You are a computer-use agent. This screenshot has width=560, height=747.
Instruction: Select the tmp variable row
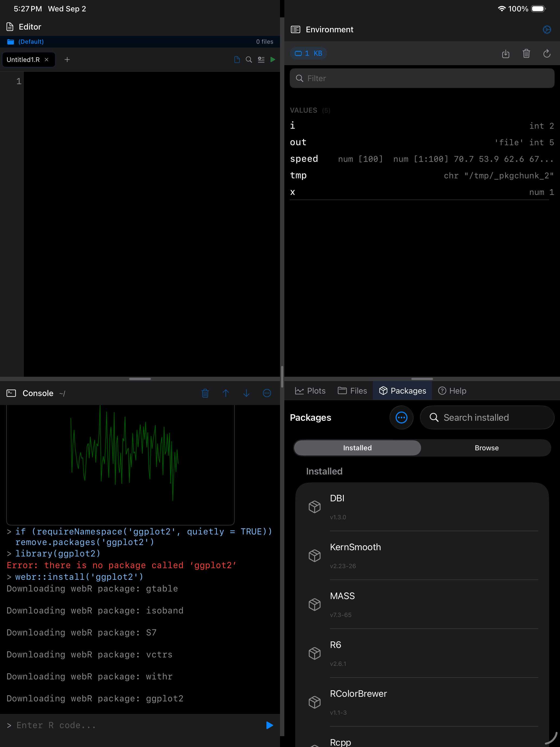click(422, 175)
